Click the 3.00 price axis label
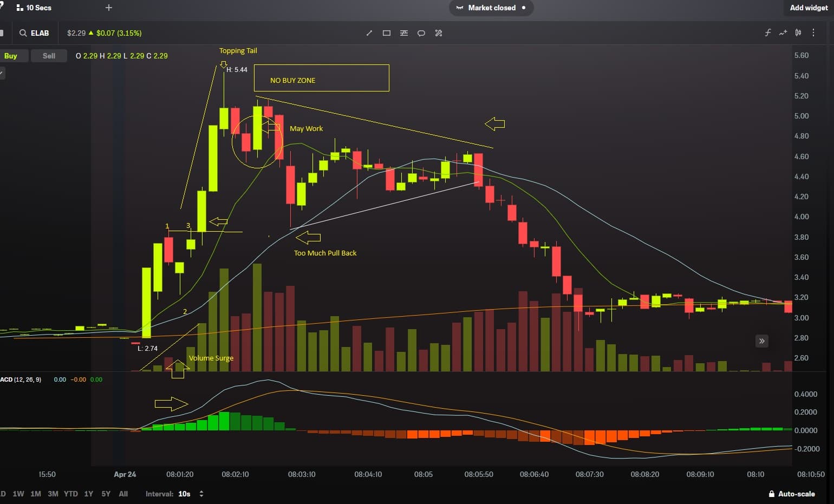Image resolution: width=834 pixels, height=504 pixels. click(x=802, y=318)
